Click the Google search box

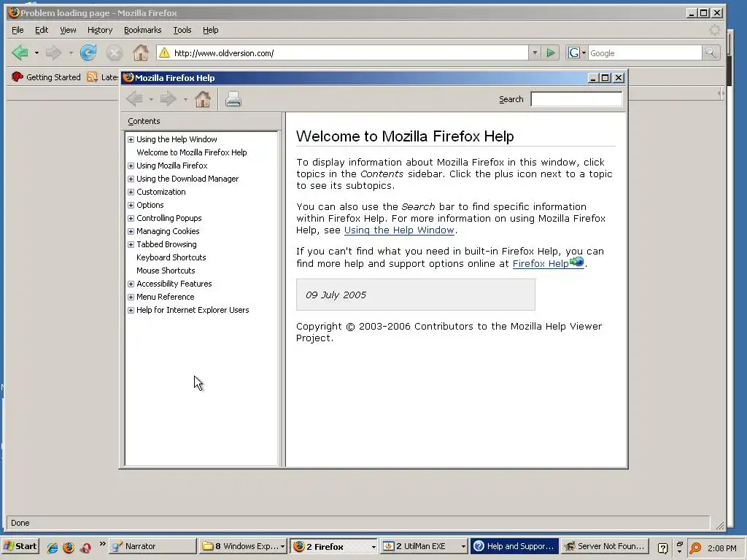[645, 52]
